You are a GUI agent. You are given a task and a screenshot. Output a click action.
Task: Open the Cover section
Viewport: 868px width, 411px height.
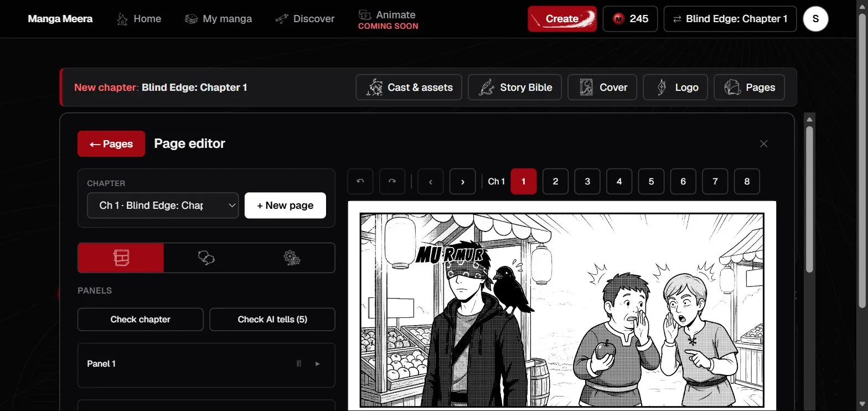click(602, 88)
